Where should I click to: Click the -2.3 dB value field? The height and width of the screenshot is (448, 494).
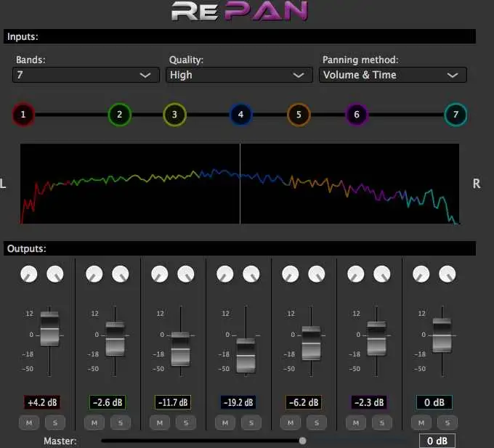pos(369,402)
